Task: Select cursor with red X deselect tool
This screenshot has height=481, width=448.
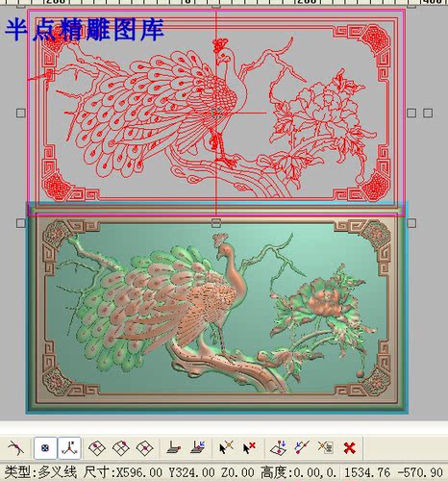Action: pos(249,447)
